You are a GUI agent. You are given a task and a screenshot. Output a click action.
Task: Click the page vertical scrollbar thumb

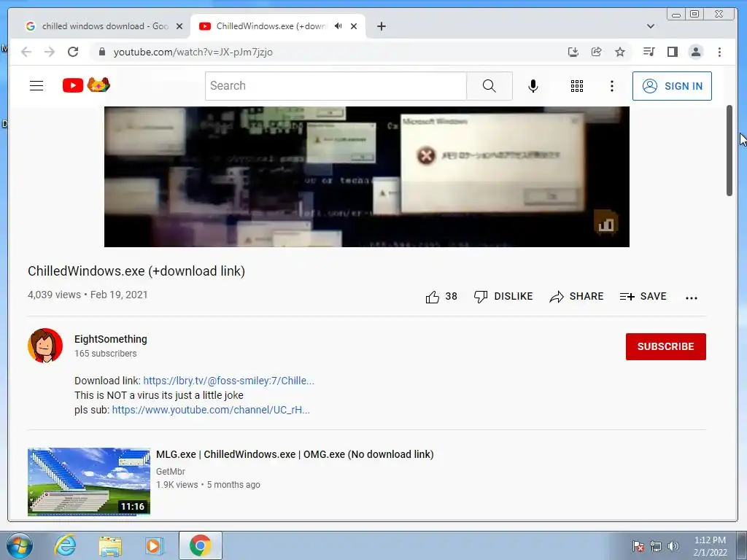[729, 150]
